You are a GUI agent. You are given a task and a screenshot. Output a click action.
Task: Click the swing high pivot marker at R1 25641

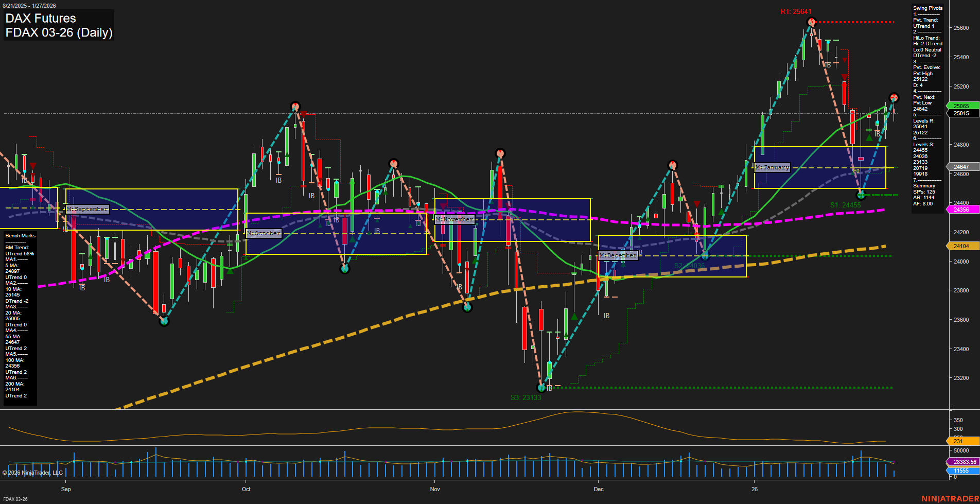(x=812, y=22)
